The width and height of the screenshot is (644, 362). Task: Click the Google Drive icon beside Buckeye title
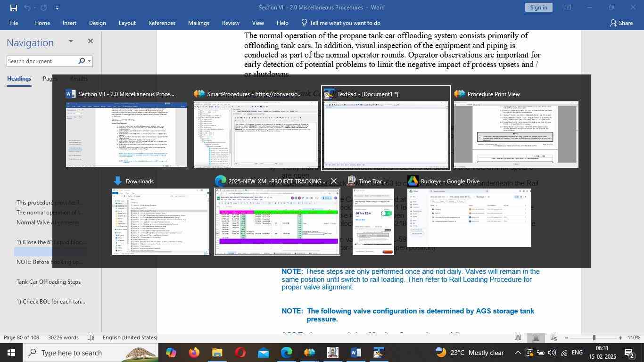coord(413,181)
